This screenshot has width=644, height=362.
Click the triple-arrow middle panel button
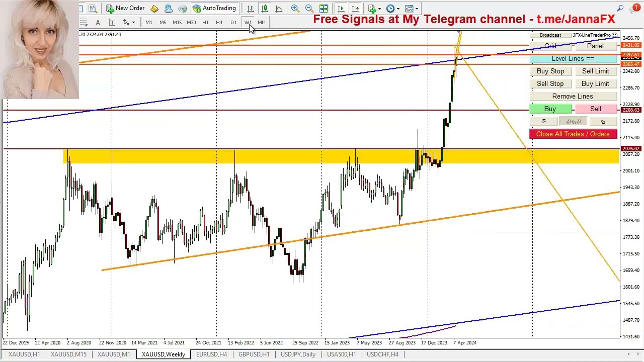(573, 121)
